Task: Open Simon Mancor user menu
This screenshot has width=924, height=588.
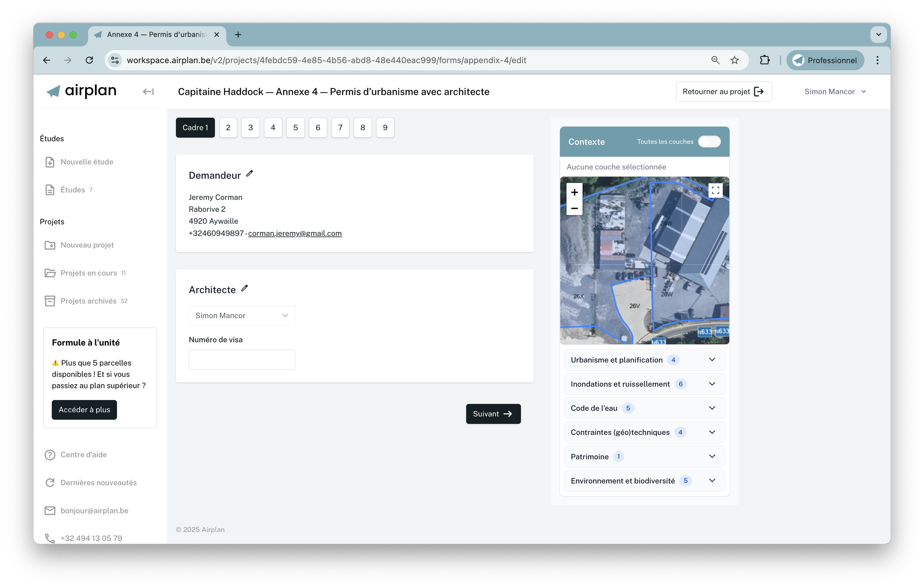Action: [835, 92]
